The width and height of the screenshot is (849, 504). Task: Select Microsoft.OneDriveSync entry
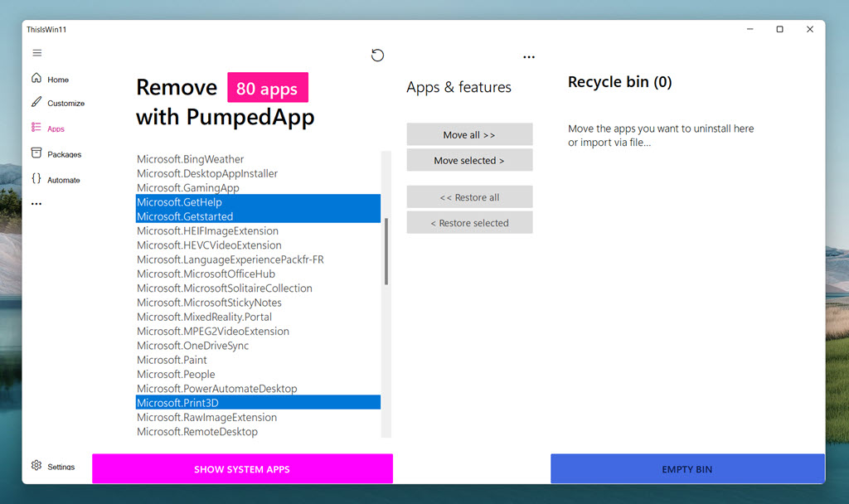point(258,346)
